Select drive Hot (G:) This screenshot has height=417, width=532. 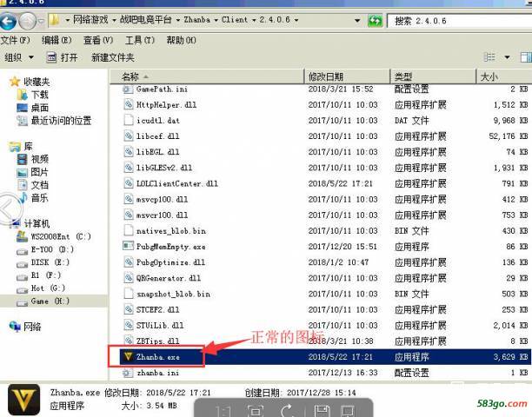click(48, 288)
